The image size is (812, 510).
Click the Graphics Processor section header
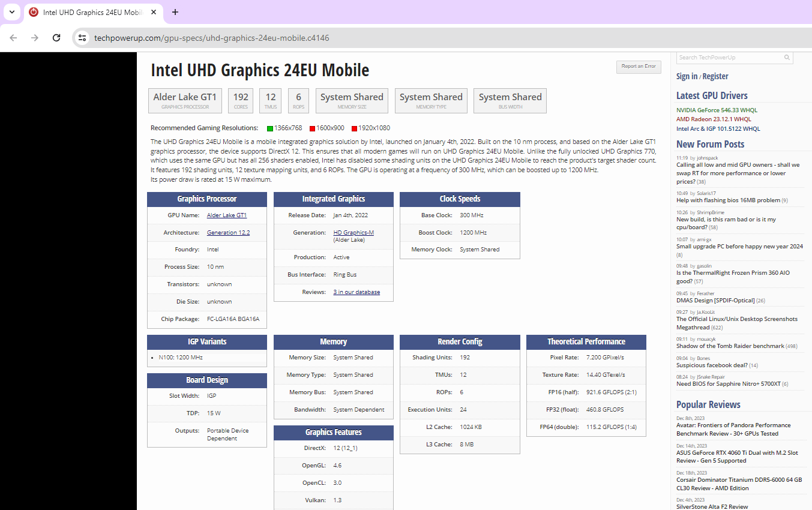click(x=207, y=199)
